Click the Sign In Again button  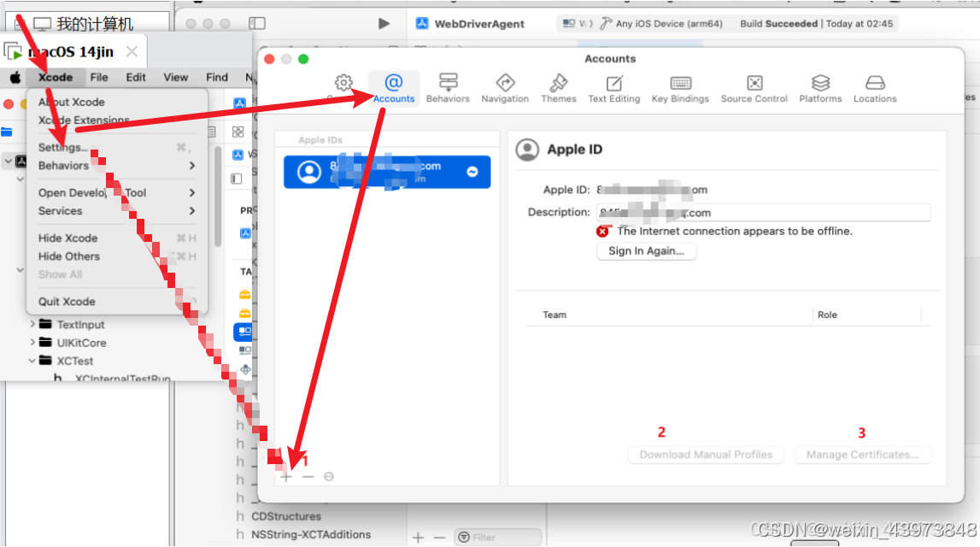pyautogui.click(x=646, y=250)
